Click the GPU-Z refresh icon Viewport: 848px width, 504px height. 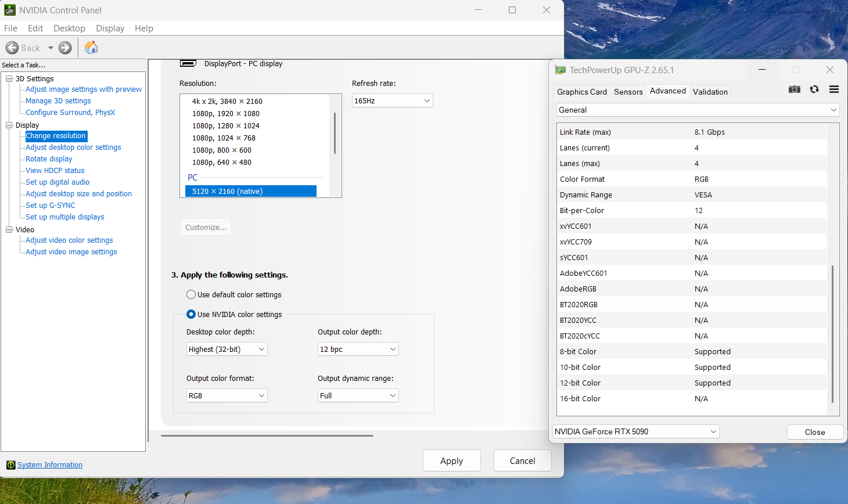pyautogui.click(x=814, y=89)
